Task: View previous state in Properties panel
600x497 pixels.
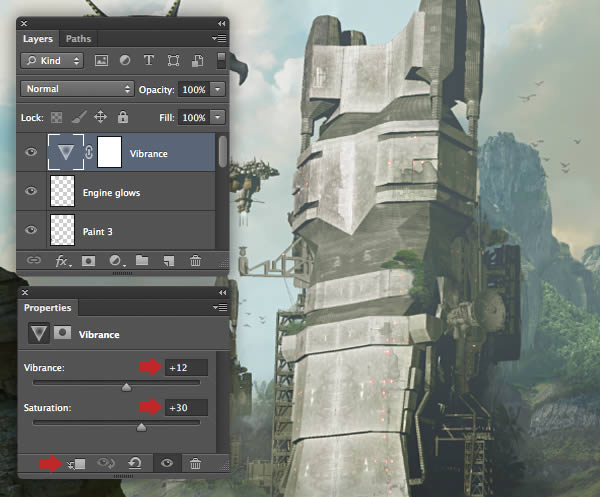Action: [106, 464]
